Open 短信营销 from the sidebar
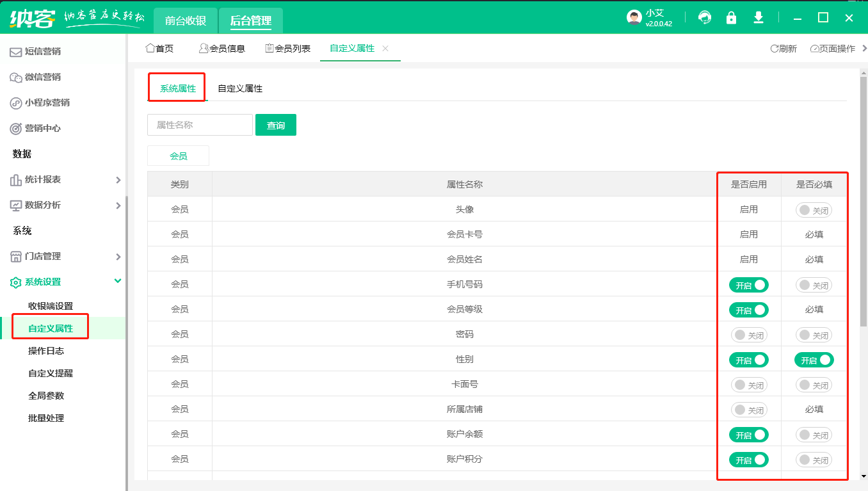Screen dimensions: 868x491 coord(43,51)
